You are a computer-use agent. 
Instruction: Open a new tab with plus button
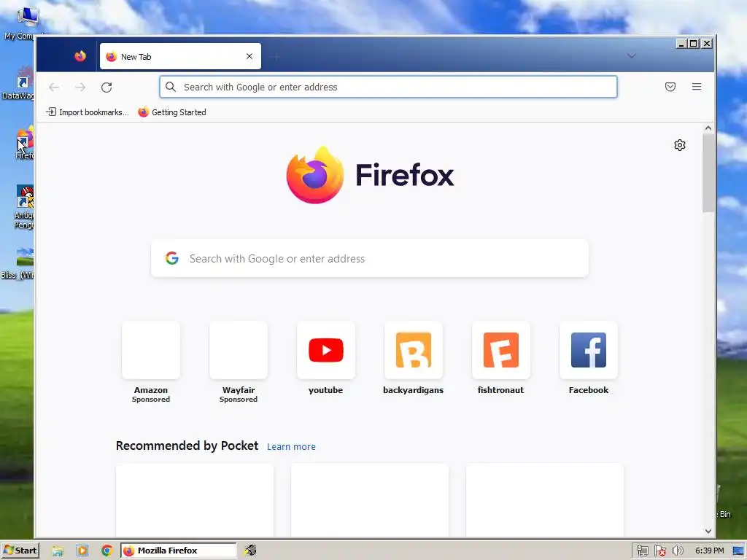276,57
